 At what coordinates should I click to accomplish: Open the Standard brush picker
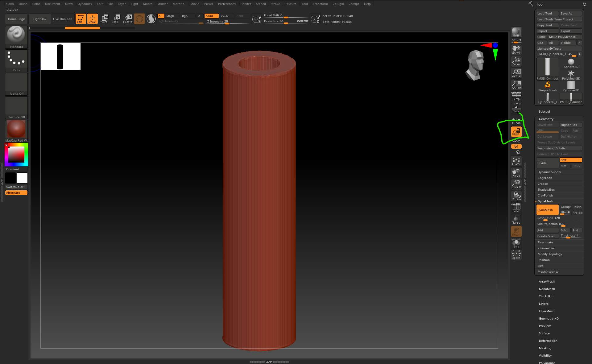pyautogui.click(x=16, y=37)
